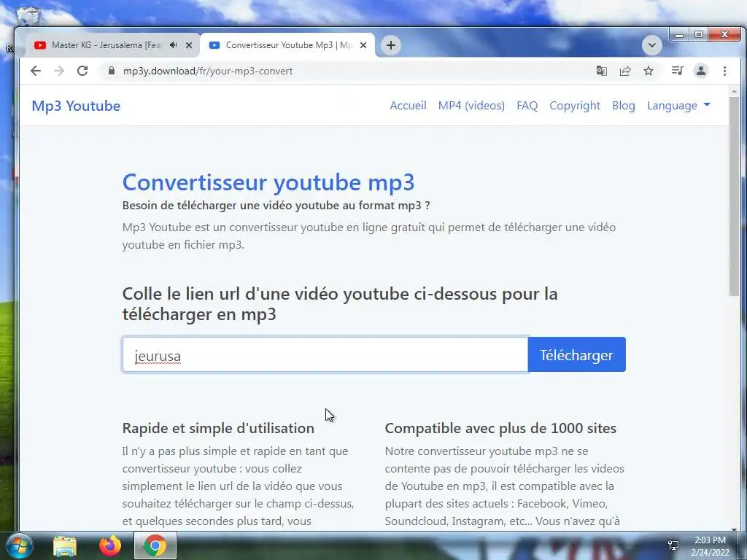
Task: Reload the current page
Action: 82,71
